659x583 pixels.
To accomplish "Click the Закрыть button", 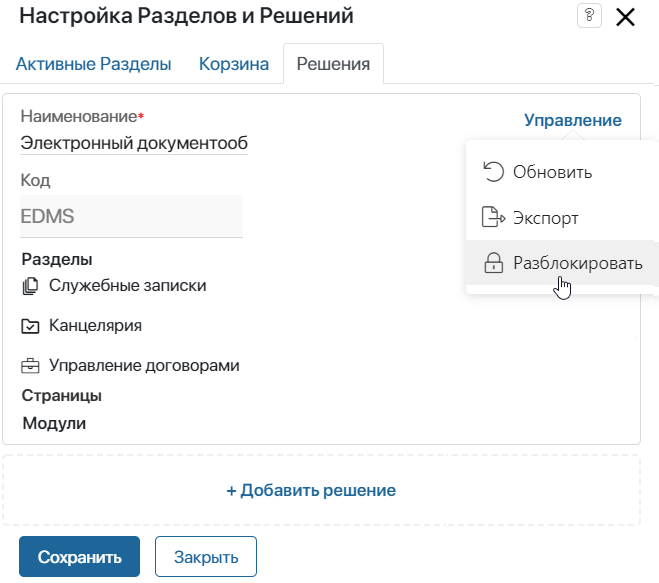I will click(x=206, y=557).
